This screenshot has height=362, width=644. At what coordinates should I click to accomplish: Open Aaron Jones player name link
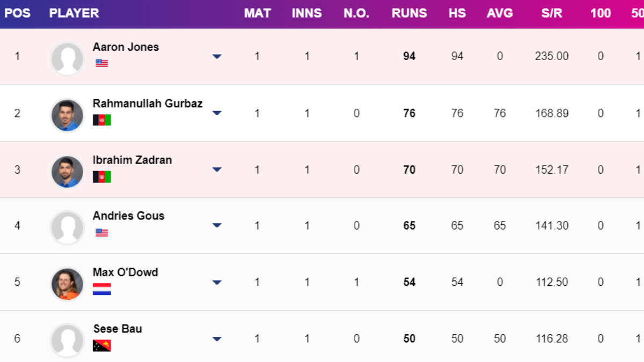click(126, 47)
